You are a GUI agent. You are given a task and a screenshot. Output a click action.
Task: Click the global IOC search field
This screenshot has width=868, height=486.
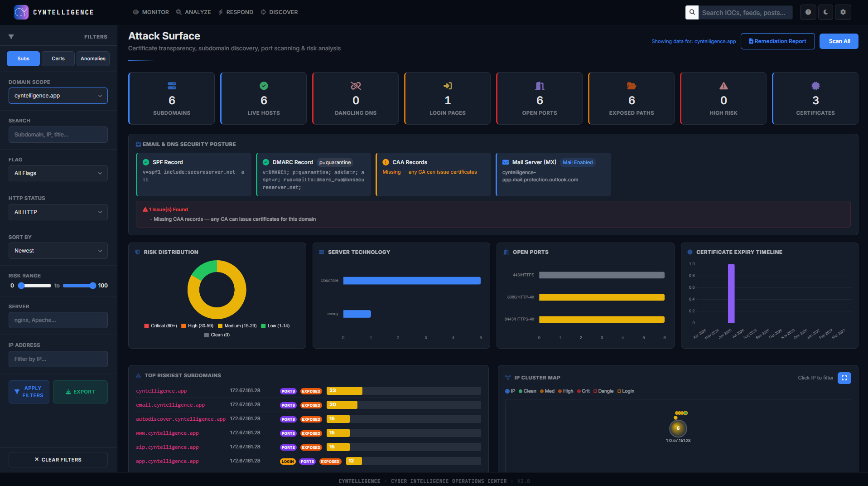pyautogui.click(x=746, y=12)
